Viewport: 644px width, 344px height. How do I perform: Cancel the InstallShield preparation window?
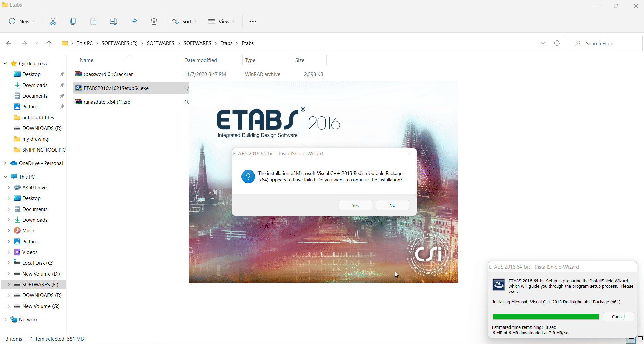pos(618,317)
